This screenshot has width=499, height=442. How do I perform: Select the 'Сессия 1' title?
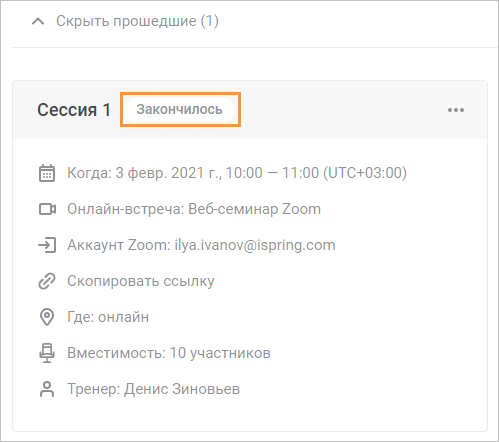(74, 110)
